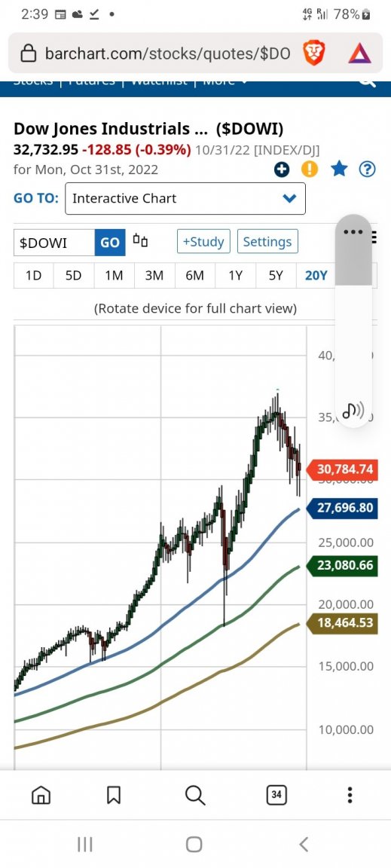Image resolution: width=391 pixels, height=868 pixels.
Task: Tap the blue star favorite icon
Action: [x=339, y=169]
